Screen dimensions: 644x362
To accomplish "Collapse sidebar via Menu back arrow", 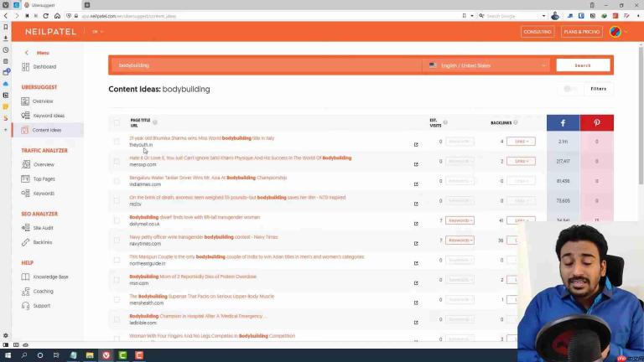I will click(x=27, y=53).
